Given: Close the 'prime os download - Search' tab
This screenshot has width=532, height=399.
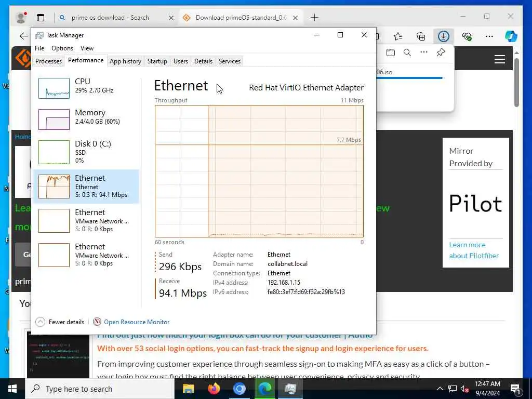Looking at the screenshot, I should point(171,18).
